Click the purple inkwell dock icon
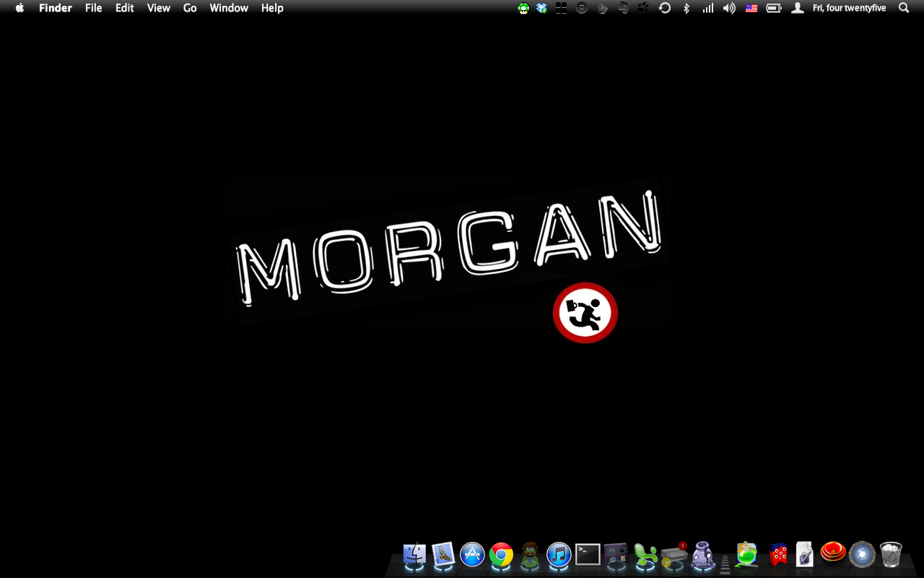Image resolution: width=924 pixels, height=578 pixels. (x=703, y=555)
